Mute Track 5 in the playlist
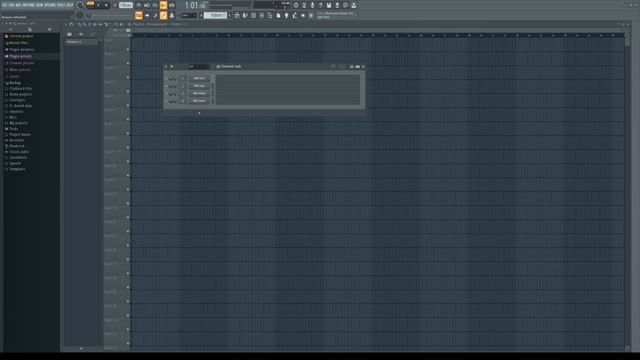 click(128, 105)
